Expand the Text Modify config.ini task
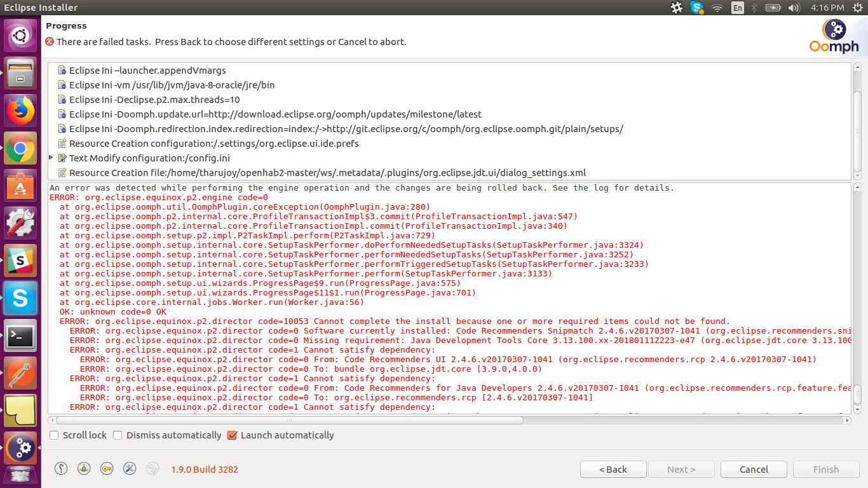Viewport: 868px width, 488px height. tap(51, 158)
